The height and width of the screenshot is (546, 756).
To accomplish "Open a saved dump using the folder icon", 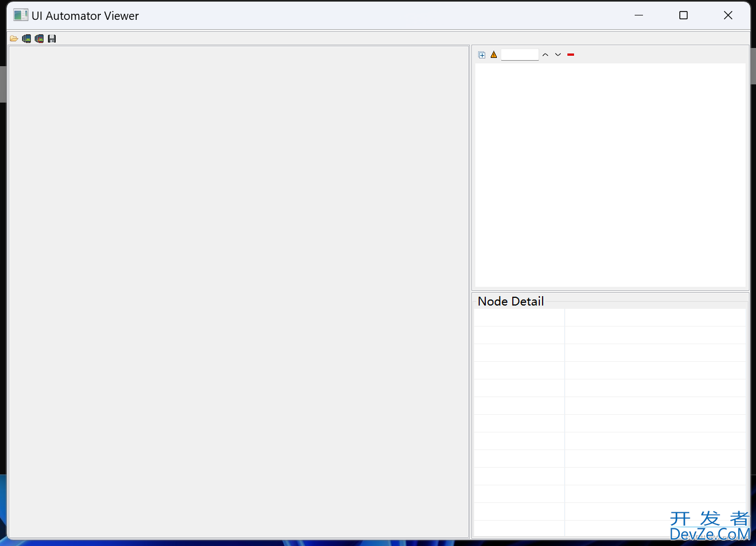I will click(14, 39).
